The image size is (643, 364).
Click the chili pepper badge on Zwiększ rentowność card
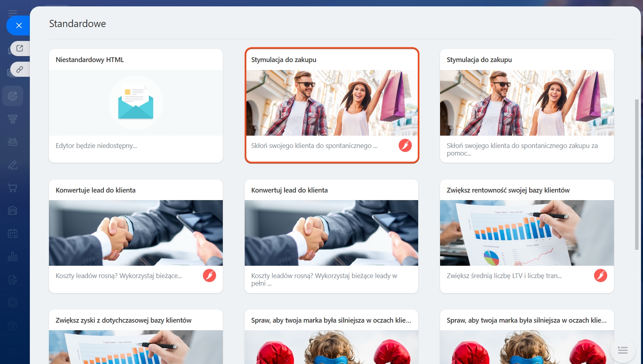pos(600,276)
